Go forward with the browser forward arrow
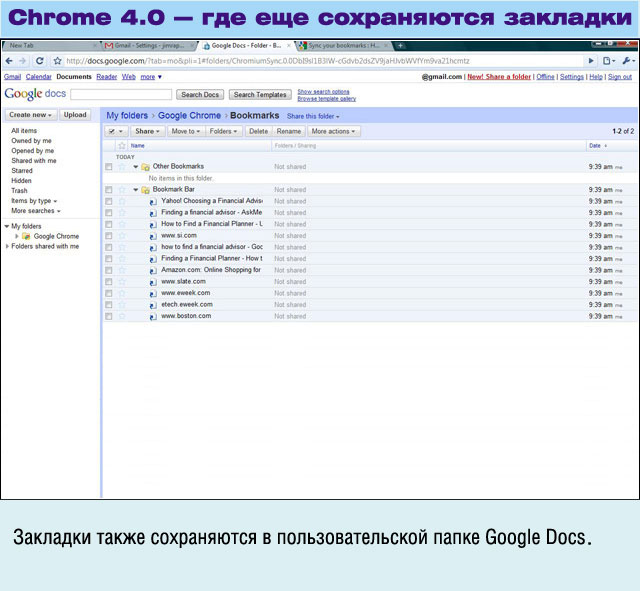640x591 pixels. pyautogui.click(x=23, y=61)
